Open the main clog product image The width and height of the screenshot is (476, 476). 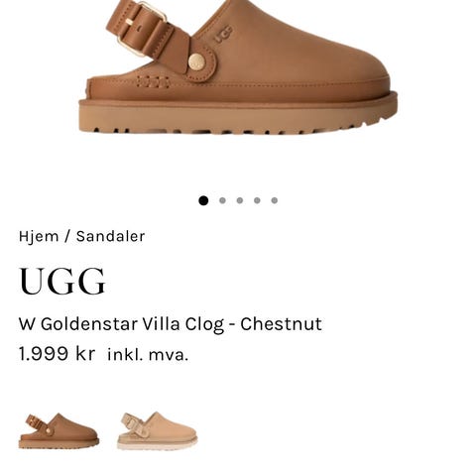click(238, 67)
